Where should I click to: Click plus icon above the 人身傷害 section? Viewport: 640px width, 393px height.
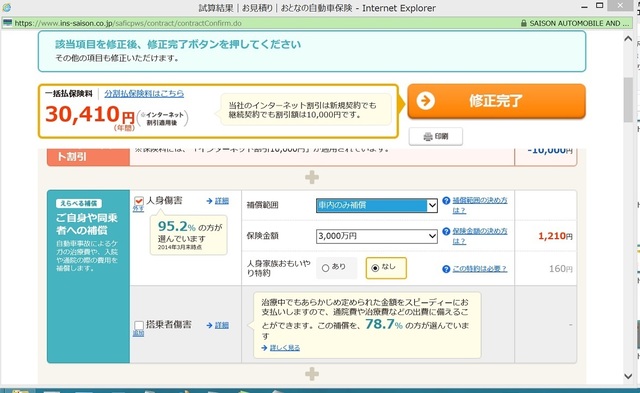[312, 178]
